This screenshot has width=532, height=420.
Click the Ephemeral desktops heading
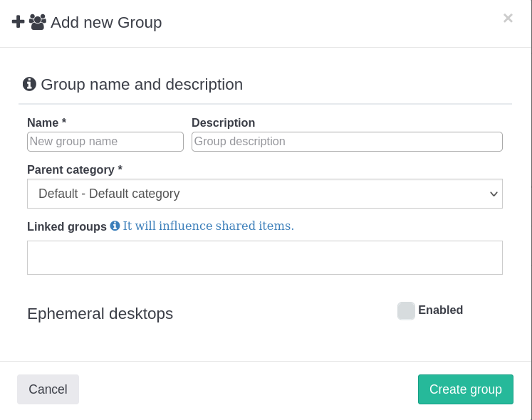100,314
